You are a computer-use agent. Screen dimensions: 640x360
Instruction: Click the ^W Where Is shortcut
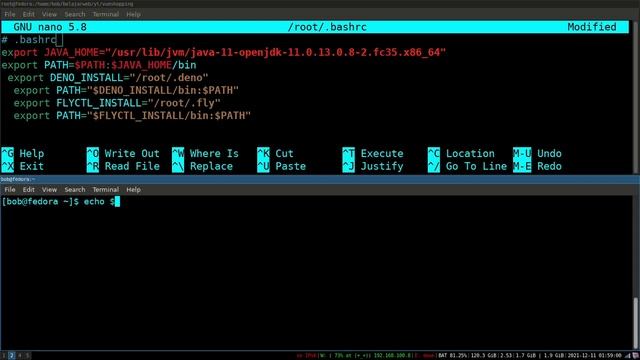(x=205, y=153)
